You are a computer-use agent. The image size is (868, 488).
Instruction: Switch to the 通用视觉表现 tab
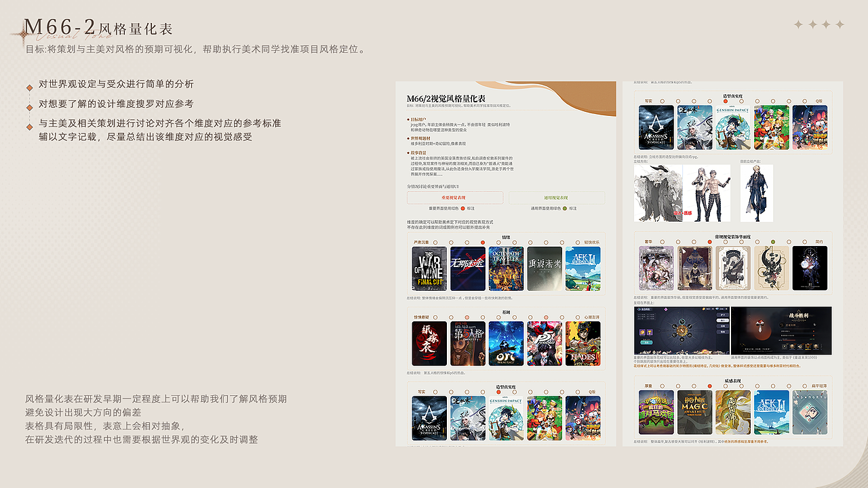(x=555, y=197)
